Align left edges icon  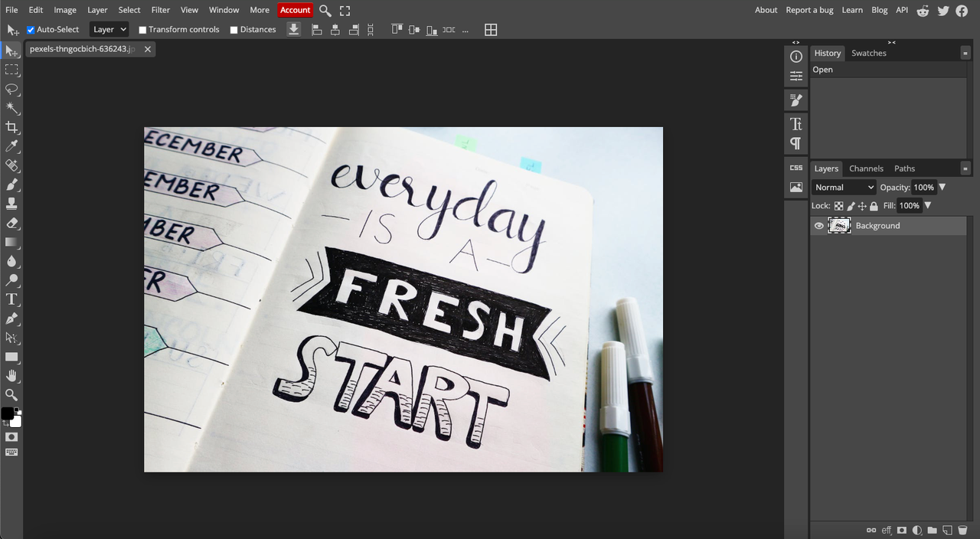317,30
